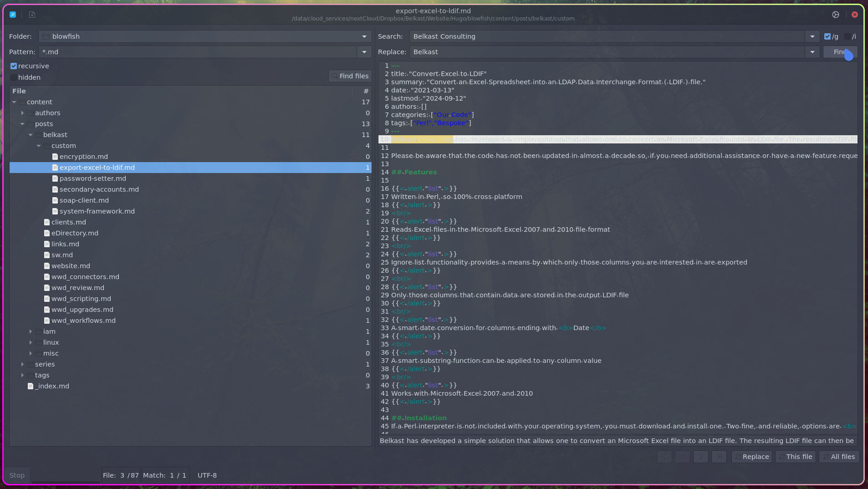Viewport: 868px width, 489px height.
Task: Collapse the belkast folder
Action: tap(31, 135)
